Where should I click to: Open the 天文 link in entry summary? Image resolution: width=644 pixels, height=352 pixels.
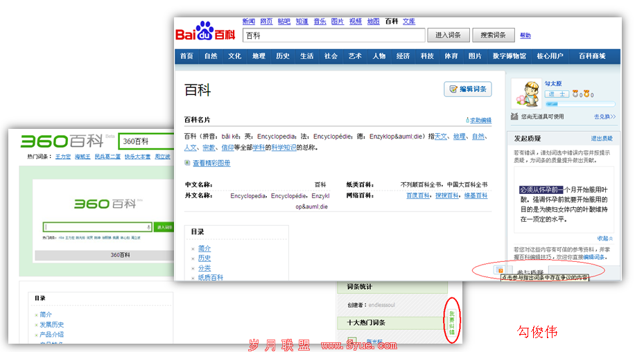(x=441, y=137)
